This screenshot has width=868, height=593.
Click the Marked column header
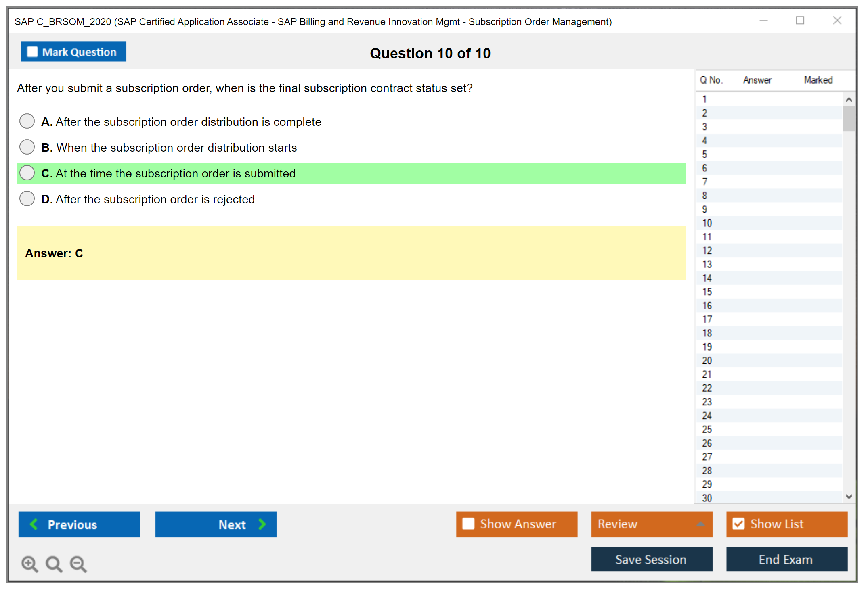[x=818, y=80]
